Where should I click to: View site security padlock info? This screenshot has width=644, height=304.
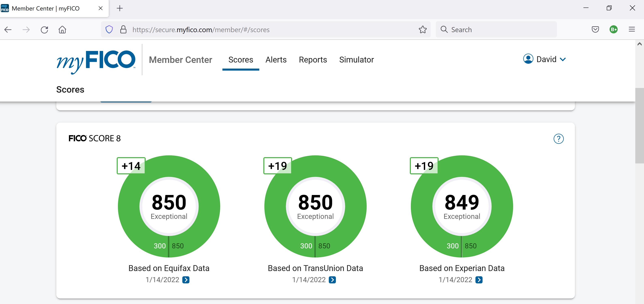(123, 30)
